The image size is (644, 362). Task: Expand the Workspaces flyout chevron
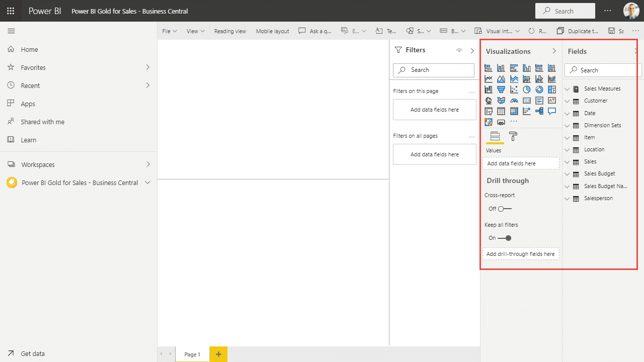point(148,164)
